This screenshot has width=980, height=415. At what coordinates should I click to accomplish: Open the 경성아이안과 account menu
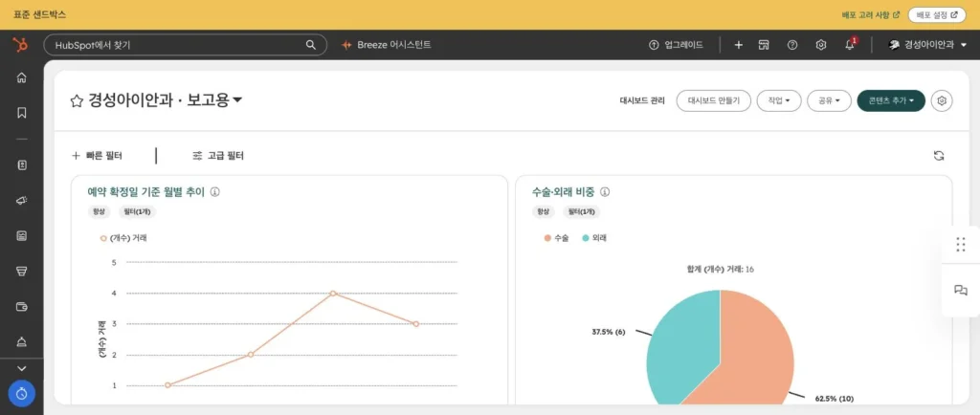point(927,45)
